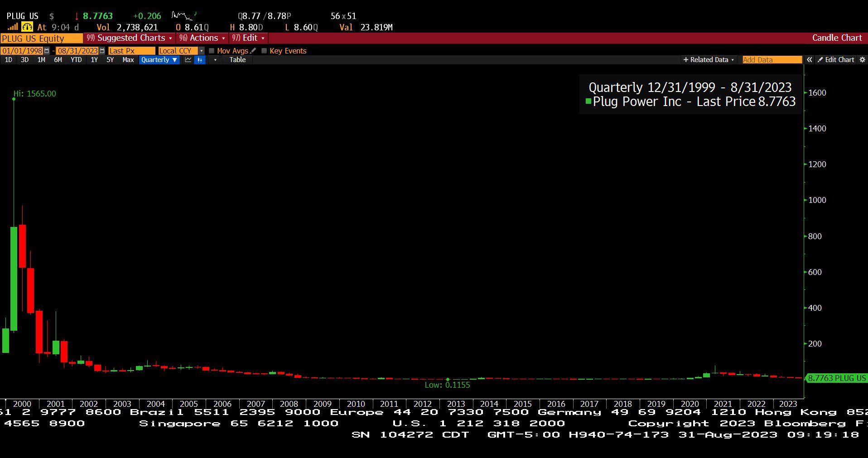The width and height of the screenshot is (868, 458).
Task: Click the signal bars icon next to At
Action: [13, 27]
